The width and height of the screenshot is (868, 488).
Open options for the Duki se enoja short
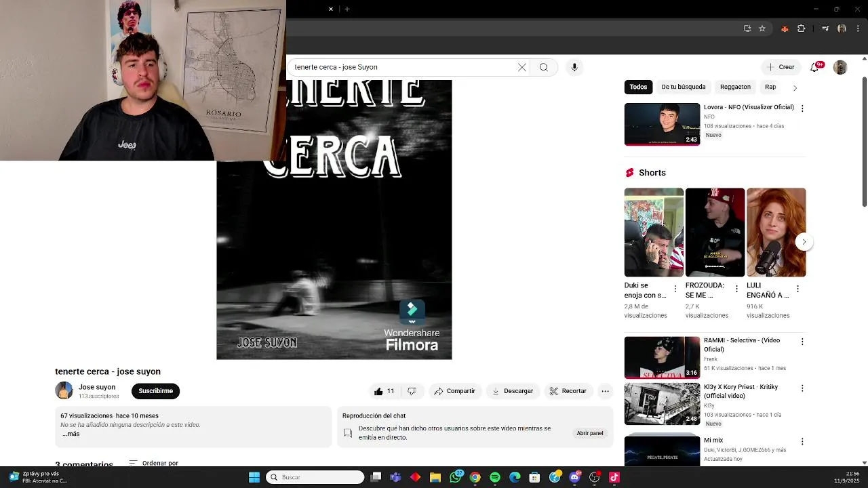pos(675,289)
